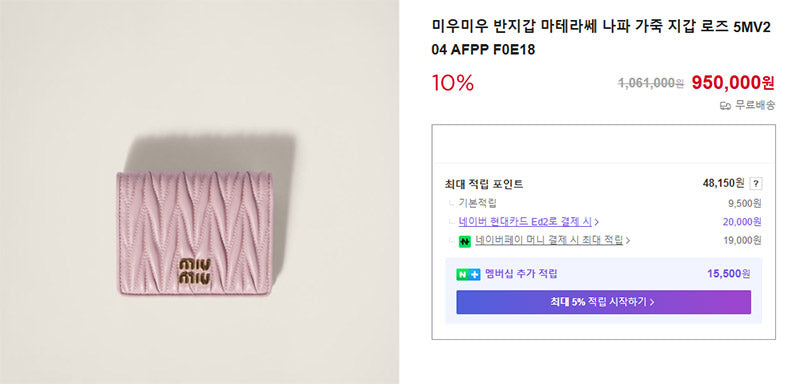Click the 멤버십 추가 적립 text
800x384 pixels.
521,274
